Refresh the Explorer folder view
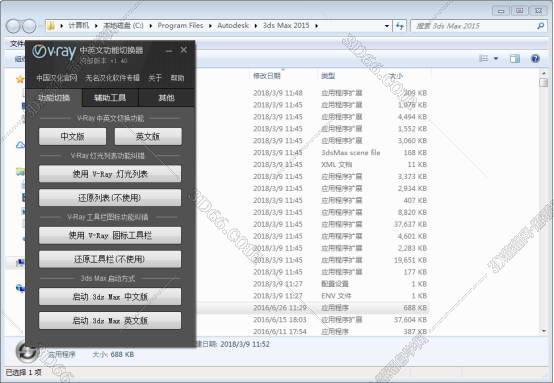Screen dimensions: 554x383 click(400, 26)
